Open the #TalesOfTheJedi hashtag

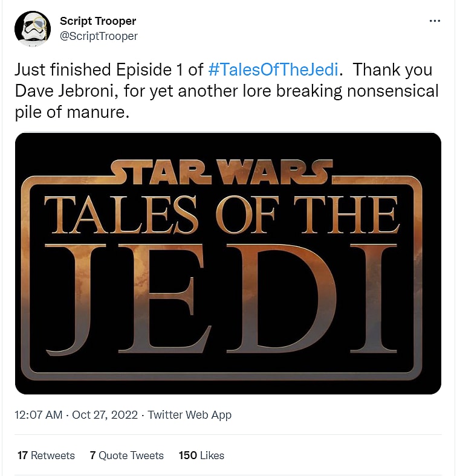coord(272,69)
